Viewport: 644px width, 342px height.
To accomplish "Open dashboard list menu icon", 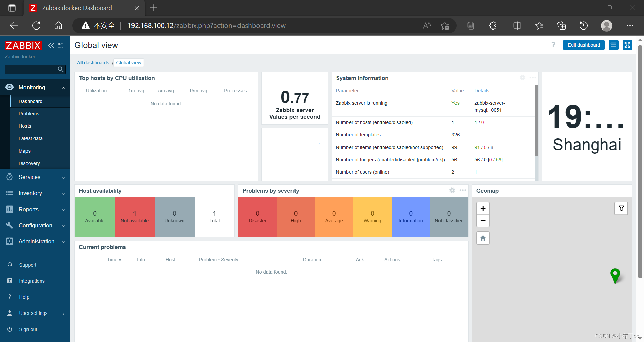I will click(613, 45).
